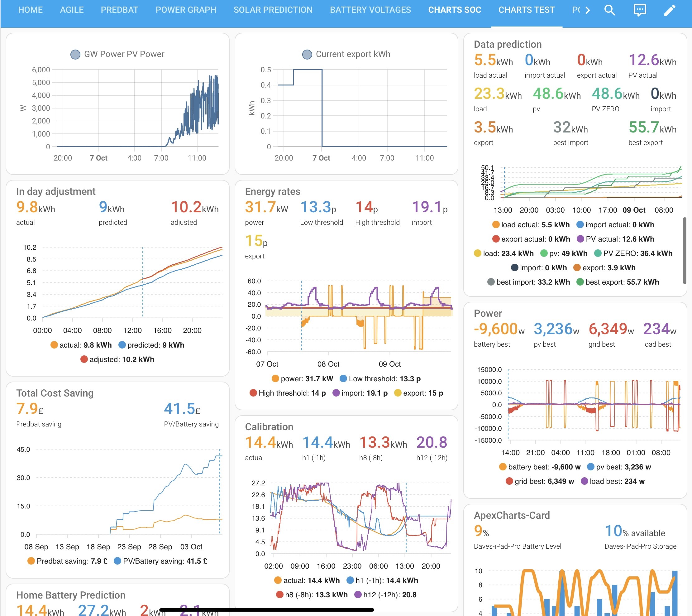Click the pencil edit dashboard icon
This screenshot has width=692, height=616.
[x=669, y=10]
